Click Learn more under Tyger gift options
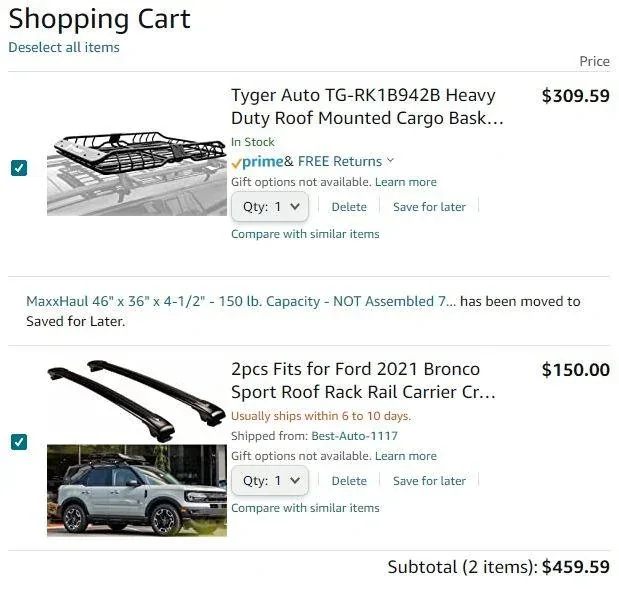Image resolution: width=619 pixels, height=589 pixels. point(406,182)
